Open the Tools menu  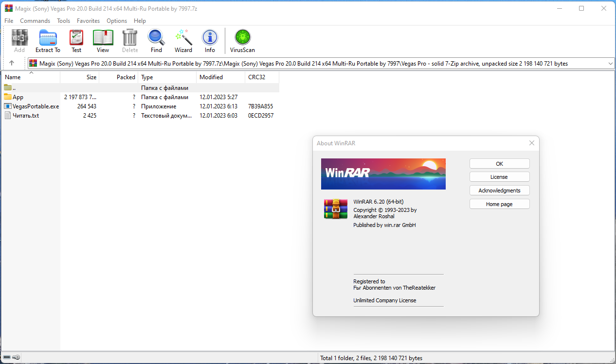point(63,21)
